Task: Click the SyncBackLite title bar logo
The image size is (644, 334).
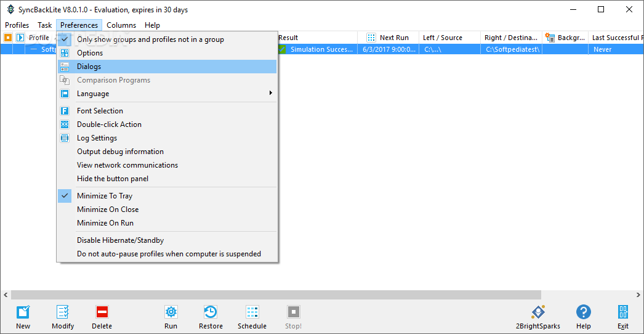Action: [x=10, y=9]
